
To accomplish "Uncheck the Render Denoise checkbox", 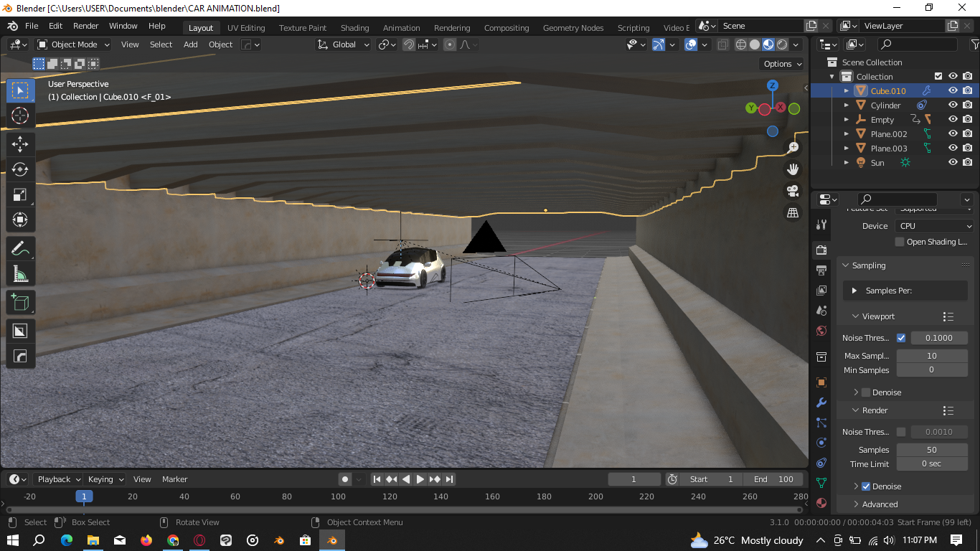I will pyautogui.click(x=866, y=486).
